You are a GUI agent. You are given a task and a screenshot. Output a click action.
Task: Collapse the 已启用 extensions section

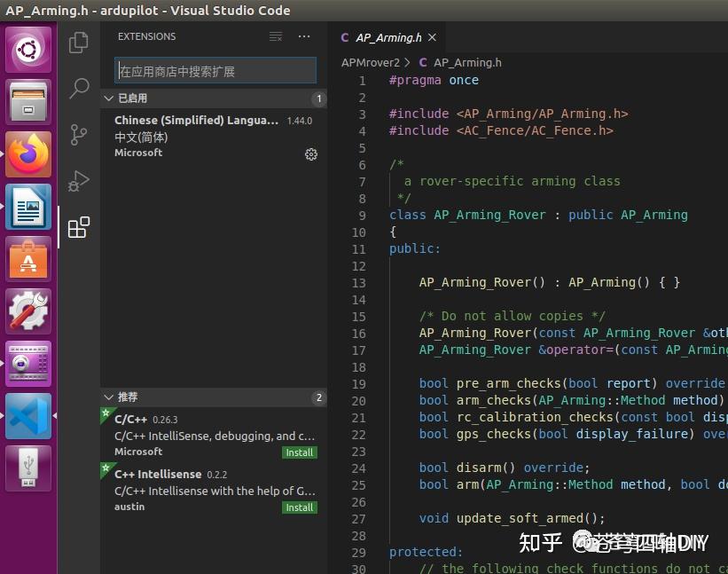pos(214,98)
